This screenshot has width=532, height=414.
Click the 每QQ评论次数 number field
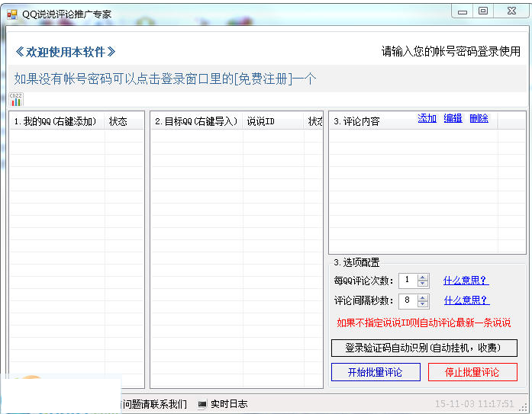(408, 281)
